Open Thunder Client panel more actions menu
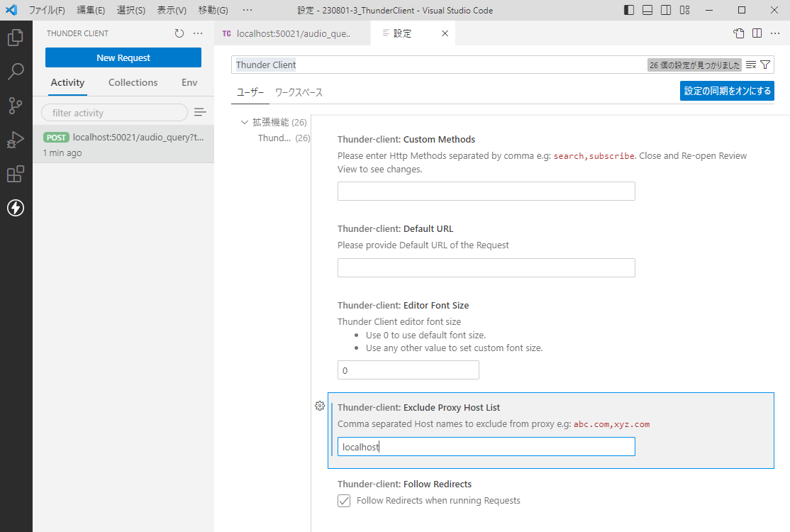 coord(198,33)
